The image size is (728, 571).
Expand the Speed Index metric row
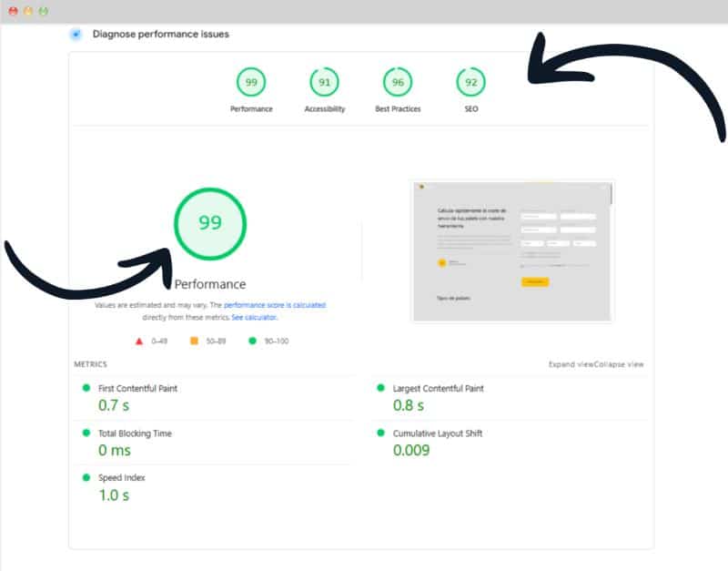121,478
